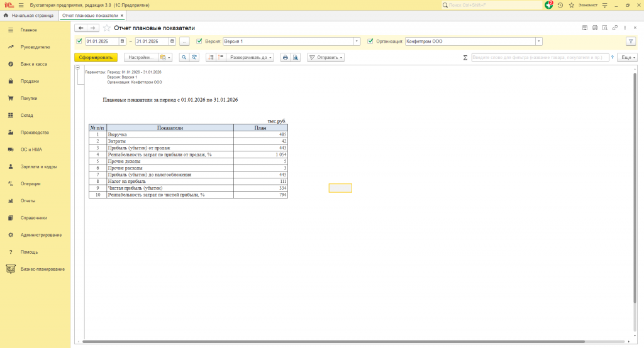This screenshot has height=348, width=644.
Task: Click the filter word input field
Action: (540, 57)
